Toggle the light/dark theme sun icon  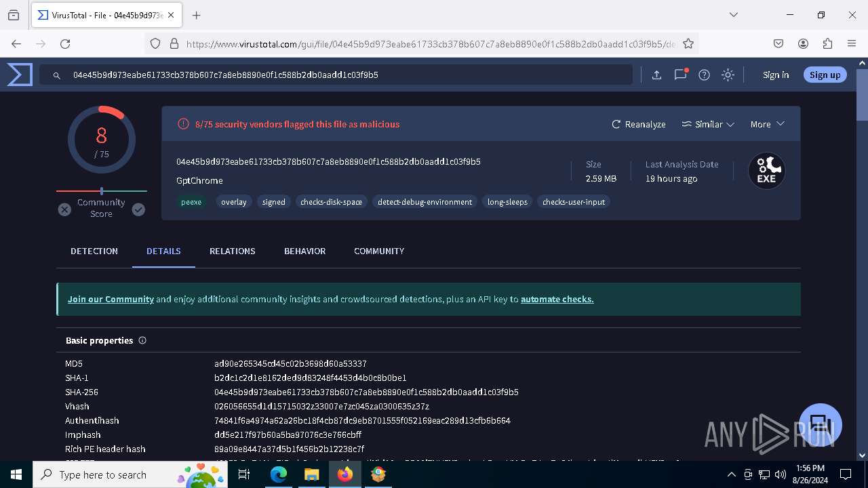click(x=728, y=75)
